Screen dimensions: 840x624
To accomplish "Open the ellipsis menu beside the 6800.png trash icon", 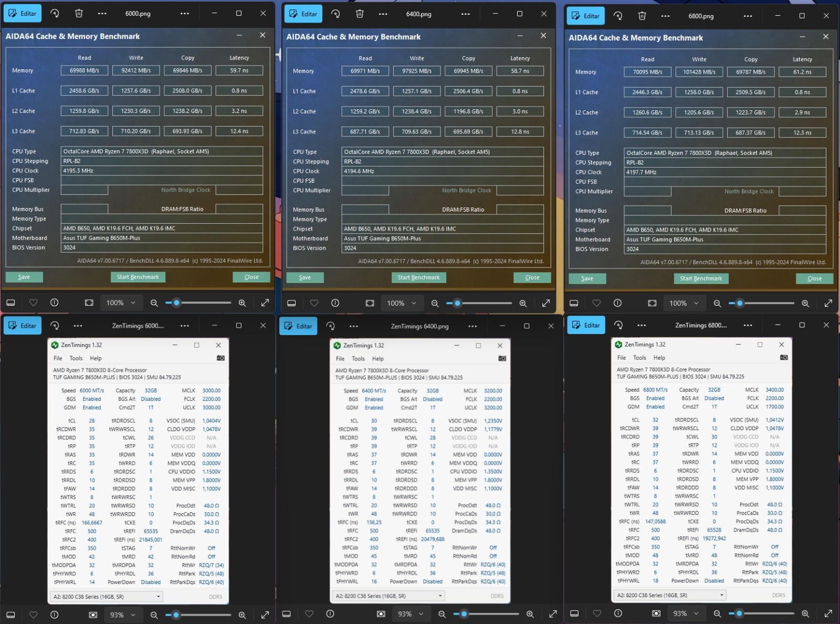I will (666, 16).
